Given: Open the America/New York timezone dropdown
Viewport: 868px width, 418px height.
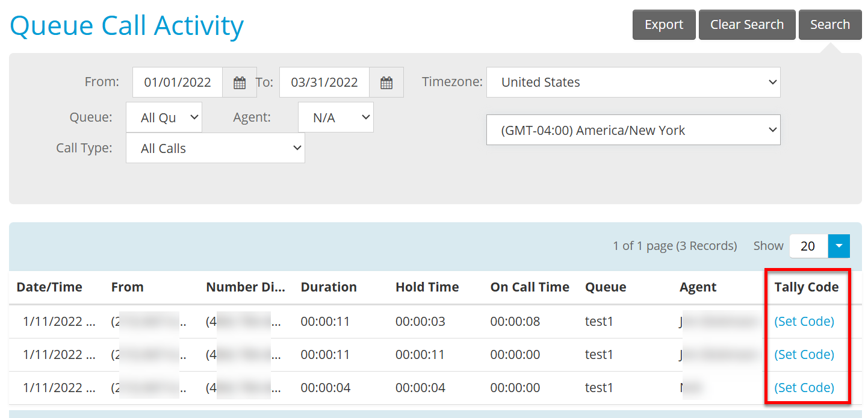Looking at the screenshot, I should [633, 130].
